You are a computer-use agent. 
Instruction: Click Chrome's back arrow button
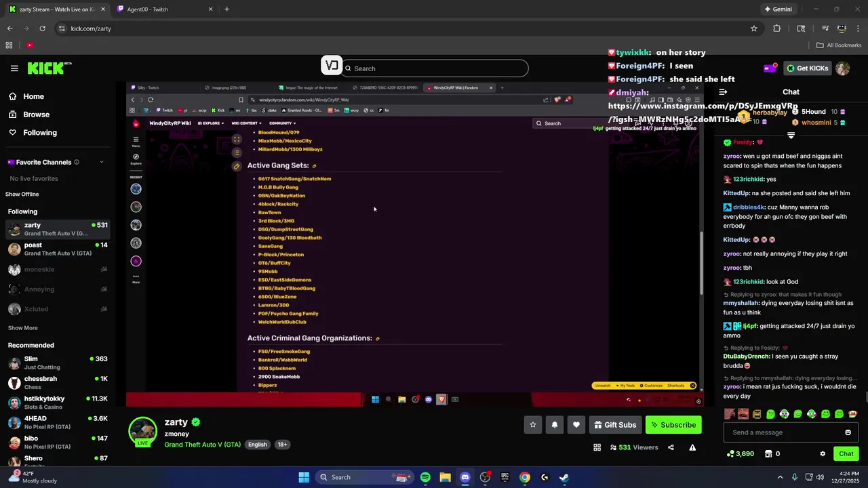click(9, 28)
